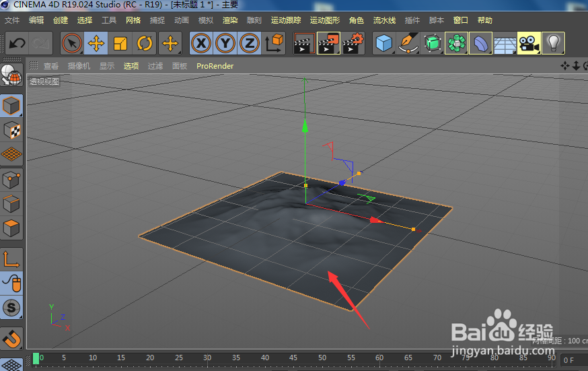Activate the Scale tool
Screen dimensions: 588x371
click(120, 44)
